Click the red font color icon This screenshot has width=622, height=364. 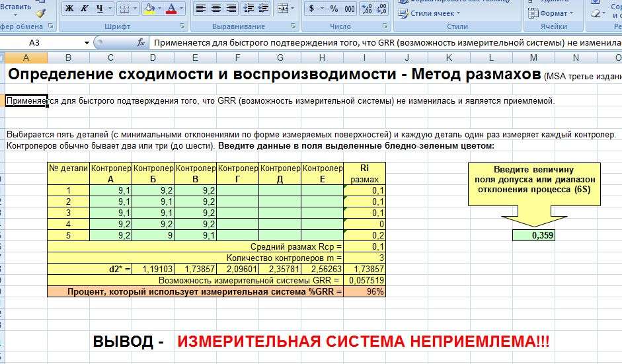(171, 9)
